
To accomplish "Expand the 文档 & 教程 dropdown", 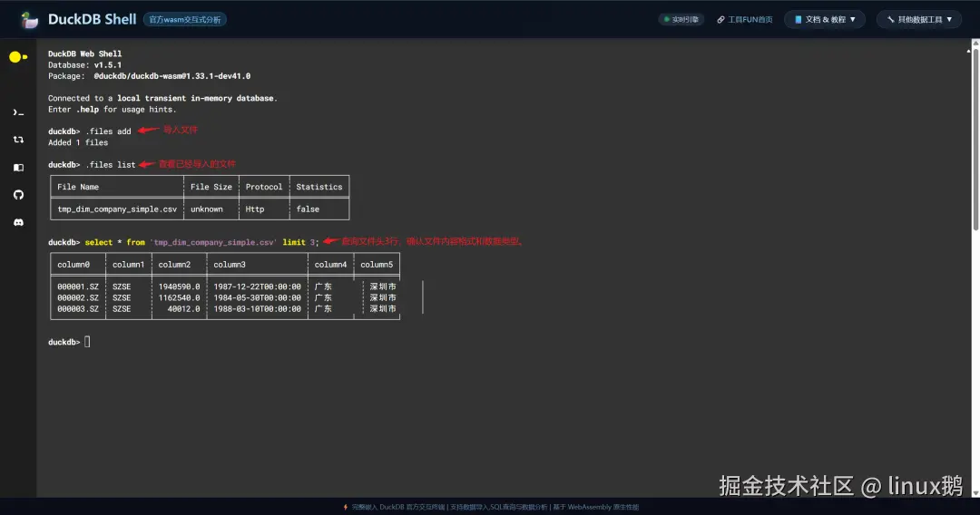I will coord(824,19).
